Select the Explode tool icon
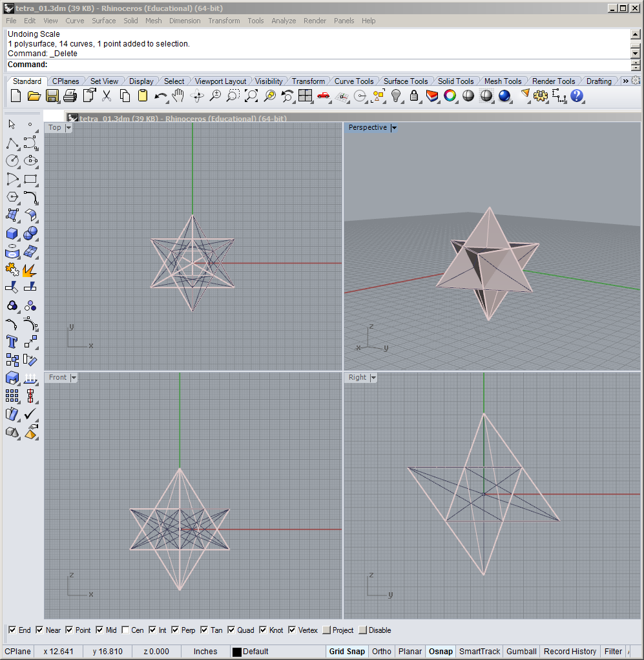The width and height of the screenshot is (644, 660). coord(30,269)
